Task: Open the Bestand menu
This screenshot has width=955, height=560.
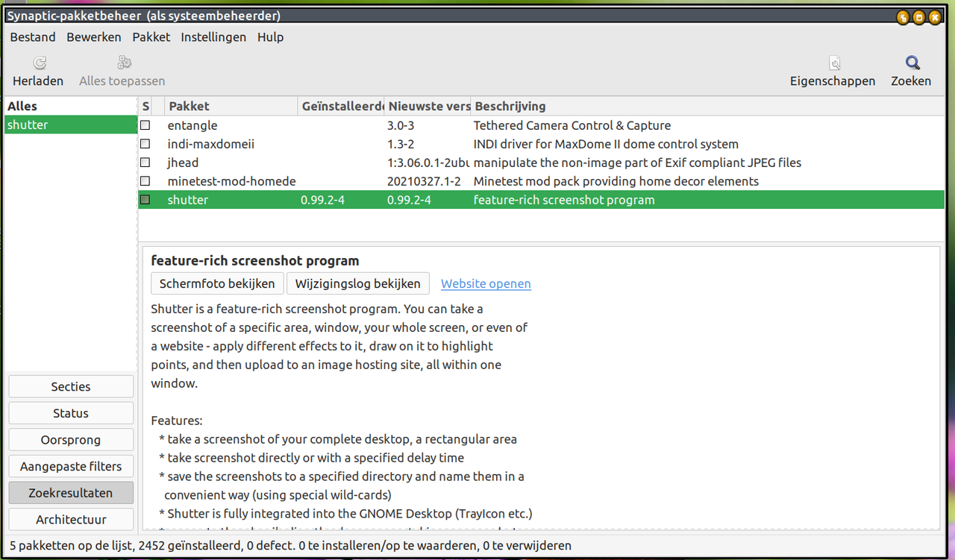Action: 33,37
